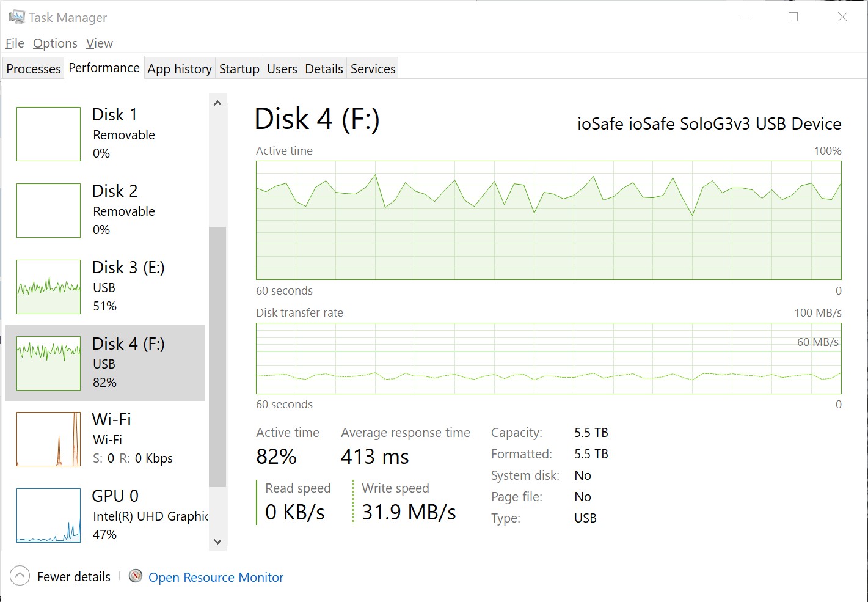868x602 pixels.
Task: Click the 31.9 MB/s write speed value
Action: pyautogui.click(x=409, y=512)
